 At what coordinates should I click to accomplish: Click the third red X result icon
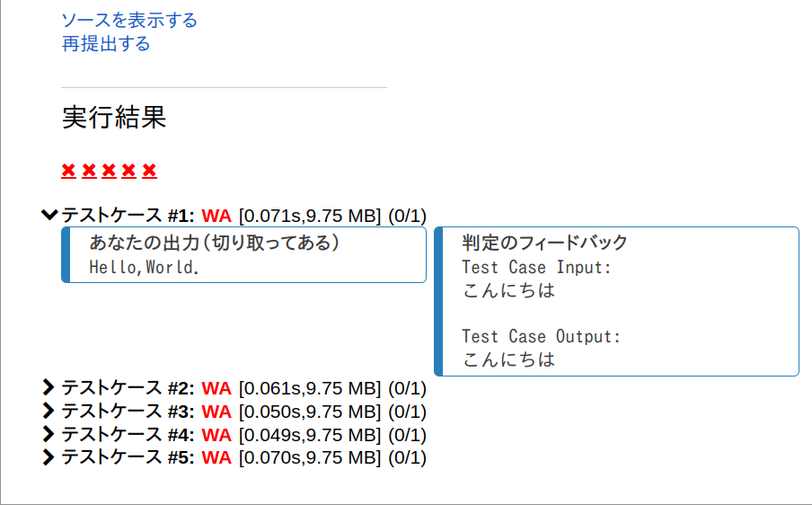coord(109,171)
